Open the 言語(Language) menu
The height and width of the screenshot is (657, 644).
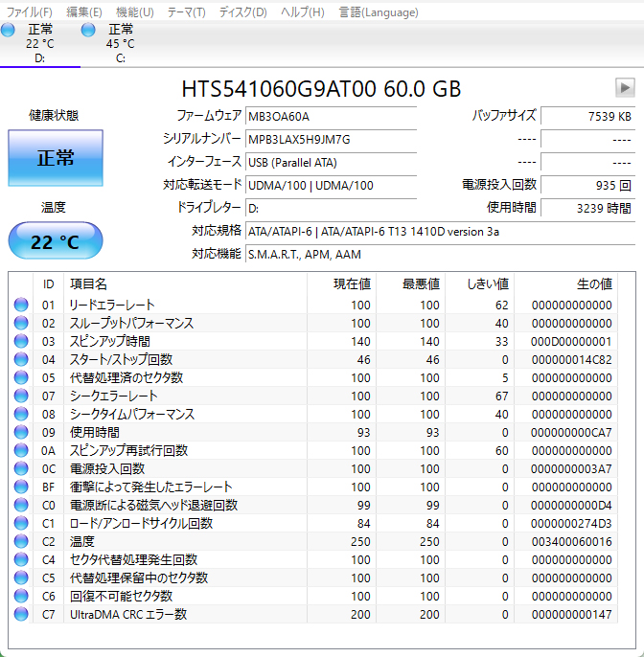click(378, 12)
